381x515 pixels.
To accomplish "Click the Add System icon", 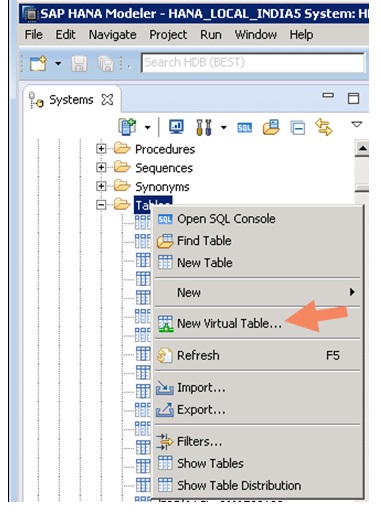I will pos(127,127).
